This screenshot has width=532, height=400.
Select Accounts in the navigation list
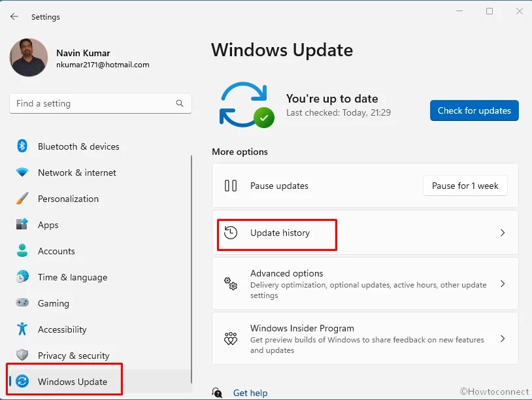56,251
